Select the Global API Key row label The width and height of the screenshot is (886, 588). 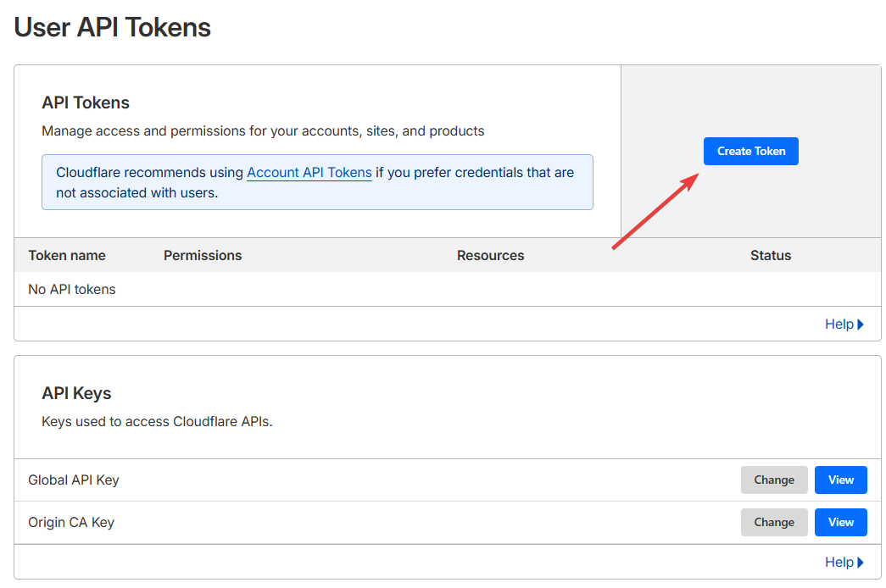pos(74,480)
